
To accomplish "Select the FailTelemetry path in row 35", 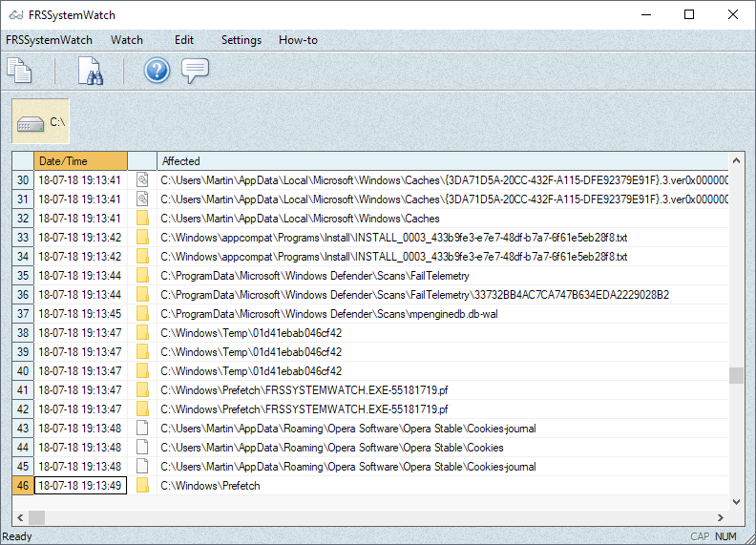I will (x=315, y=276).
